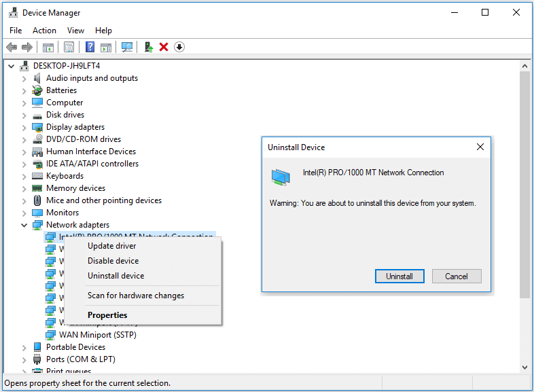Choose Disable device from context menu
This screenshot has height=392, width=534.
pyautogui.click(x=143, y=261)
